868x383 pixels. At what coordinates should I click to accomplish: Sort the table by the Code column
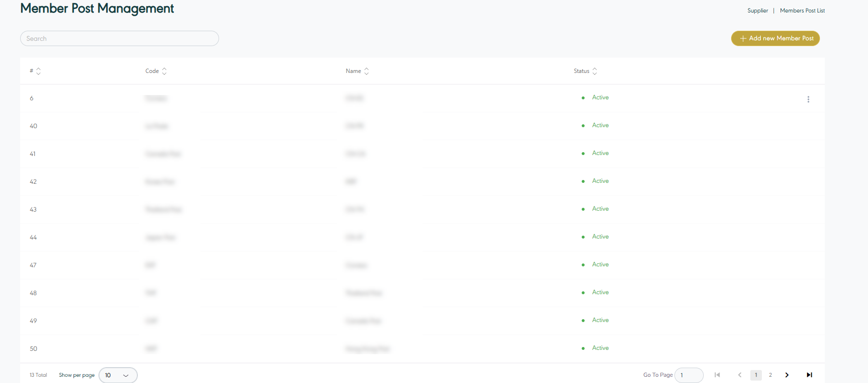point(164,71)
